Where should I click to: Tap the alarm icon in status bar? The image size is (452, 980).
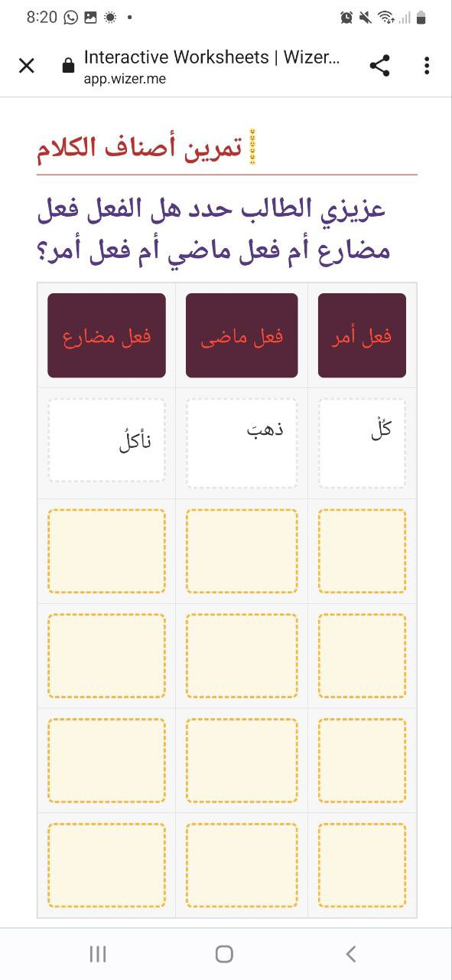coord(346,17)
